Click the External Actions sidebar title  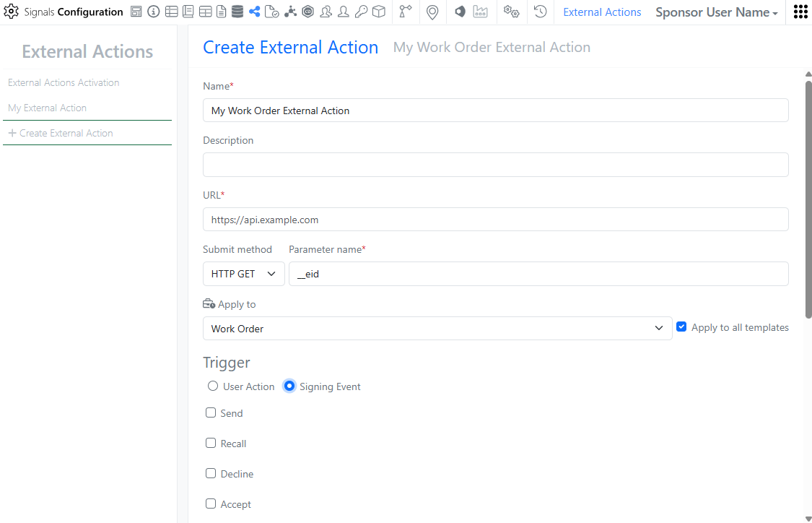click(x=87, y=51)
